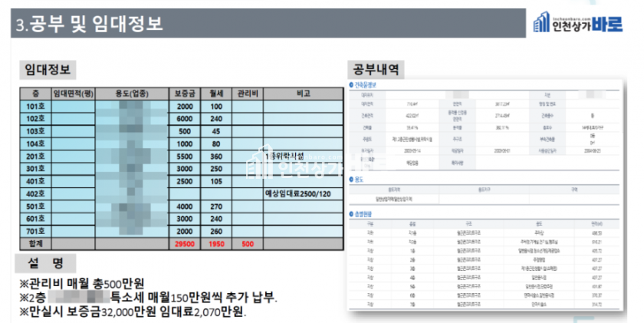Click the 용도(업종) column header

click(x=131, y=94)
